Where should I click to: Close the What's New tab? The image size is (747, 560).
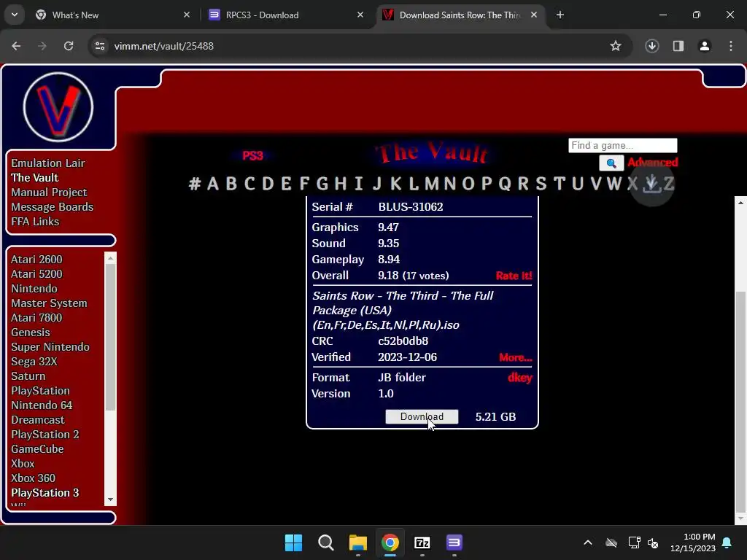tap(187, 15)
